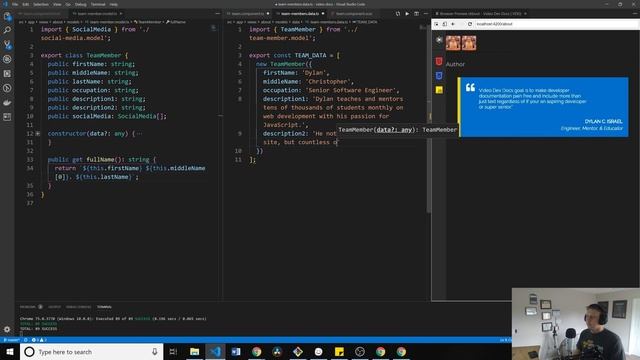Close the Browser Preview tab
This screenshot has height=360, width=640.
tap(525, 13)
